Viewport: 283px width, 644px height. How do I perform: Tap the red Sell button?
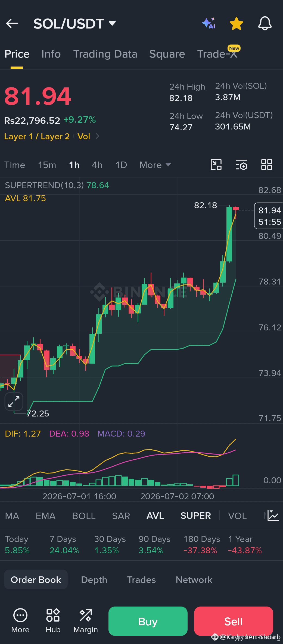coord(234,621)
